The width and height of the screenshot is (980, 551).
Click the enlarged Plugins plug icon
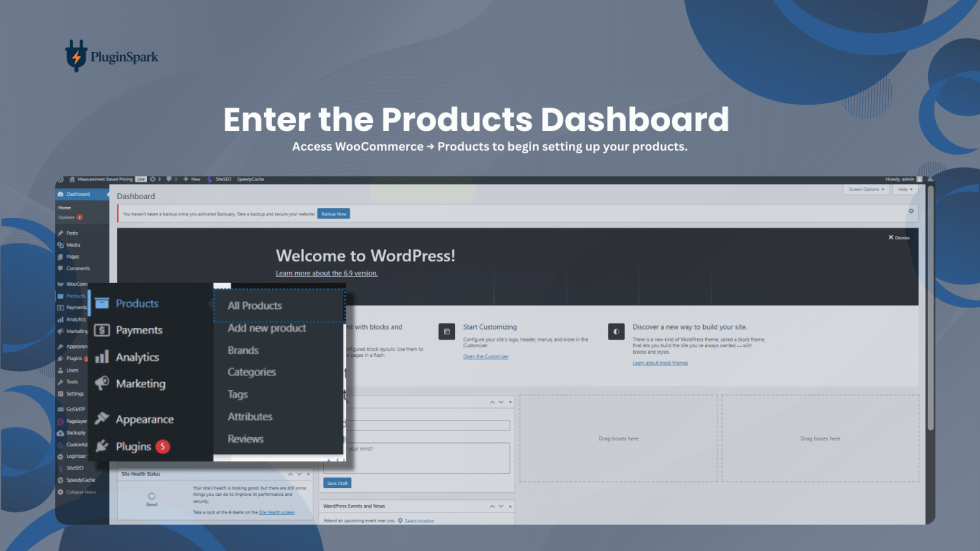102,446
